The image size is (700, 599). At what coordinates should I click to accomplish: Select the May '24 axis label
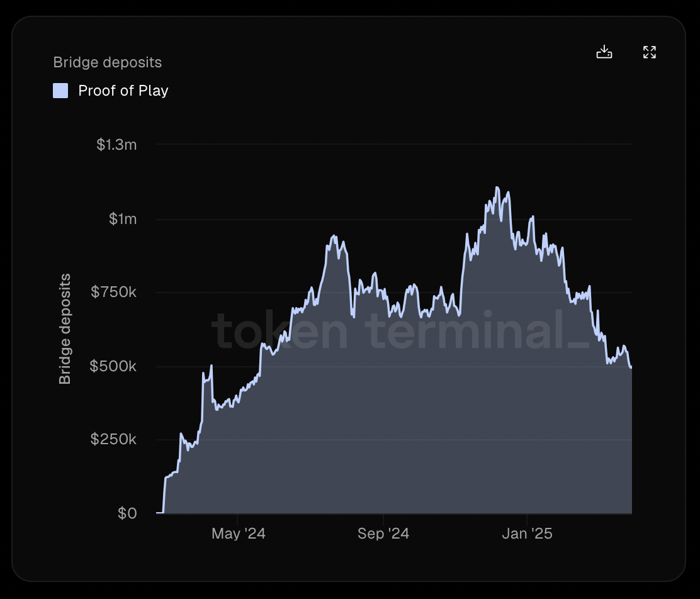pyautogui.click(x=239, y=534)
